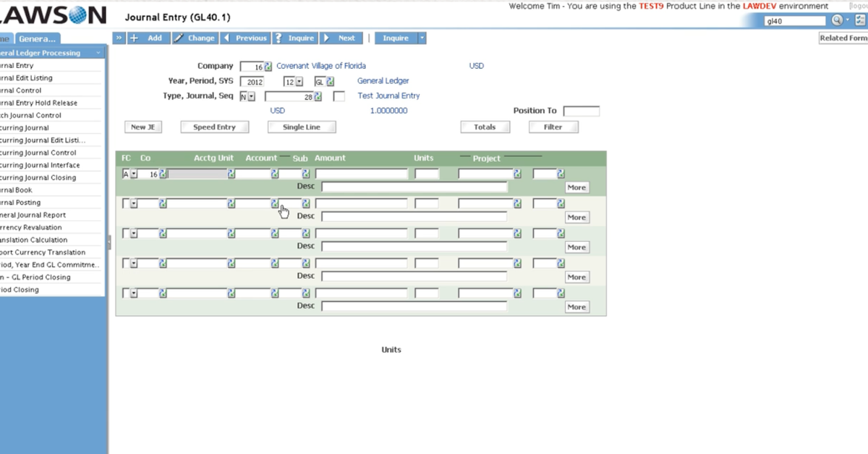Open the Covenant Village of Florida link
The height and width of the screenshot is (454, 868).
[320, 66]
